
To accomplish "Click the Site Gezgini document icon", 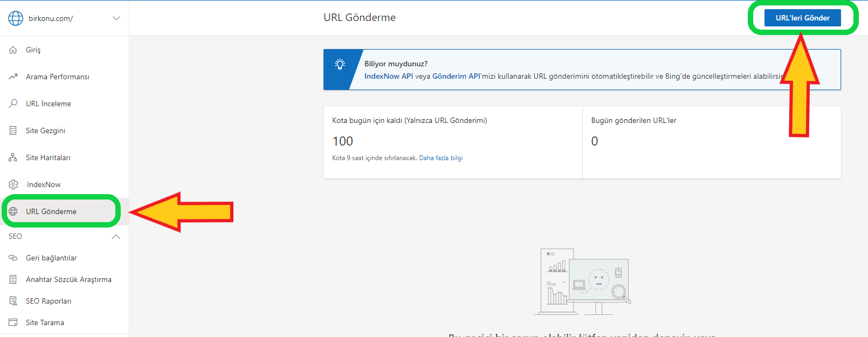I will [13, 130].
